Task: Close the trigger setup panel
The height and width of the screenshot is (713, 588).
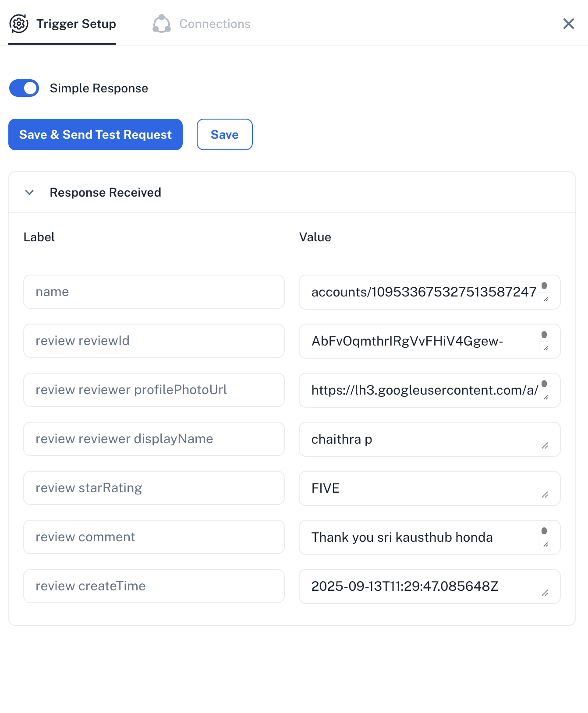Action: click(568, 24)
